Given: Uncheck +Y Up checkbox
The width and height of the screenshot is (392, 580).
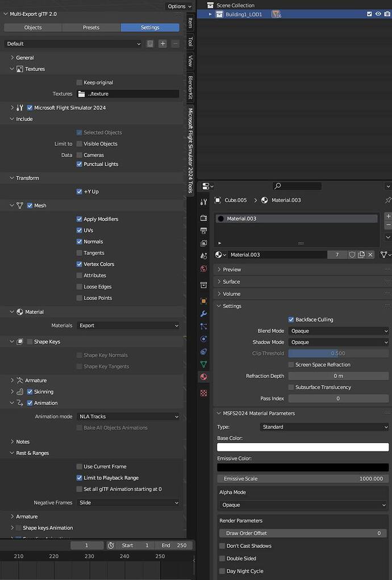Looking at the screenshot, I should [79, 191].
